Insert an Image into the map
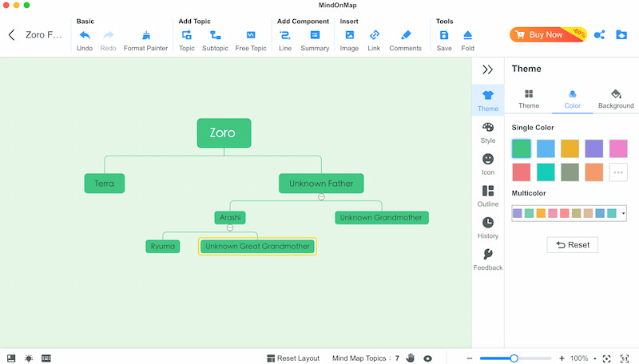Screen dimensions: 639x364 pyautogui.click(x=349, y=40)
